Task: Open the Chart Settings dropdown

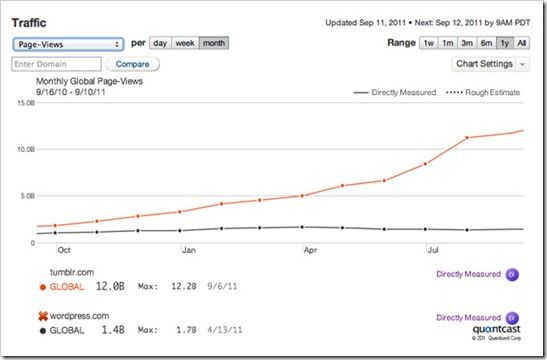Action: [x=490, y=64]
